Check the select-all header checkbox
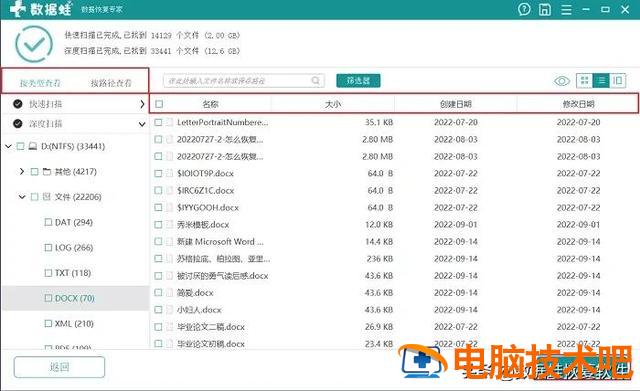Screen dimensions: 640x391 point(159,104)
